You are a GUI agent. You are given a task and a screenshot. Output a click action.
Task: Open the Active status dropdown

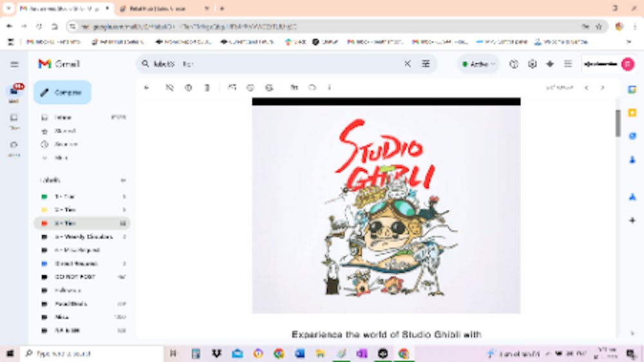point(478,64)
